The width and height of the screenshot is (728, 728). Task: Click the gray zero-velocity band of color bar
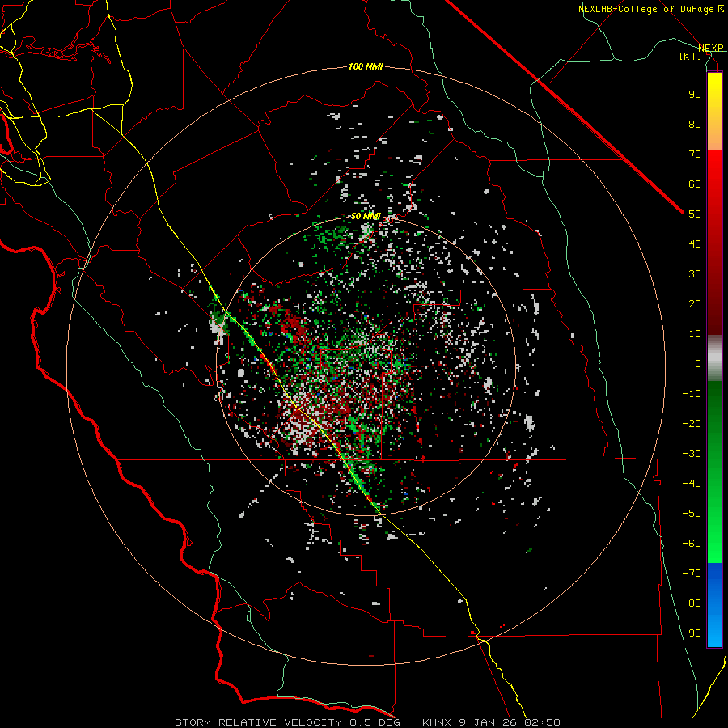[714, 358]
